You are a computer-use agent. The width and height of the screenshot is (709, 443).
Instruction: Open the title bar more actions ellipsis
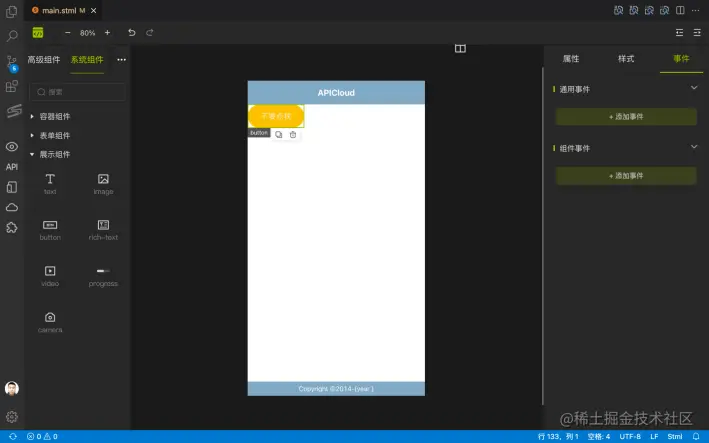click(x=695, y=10)
